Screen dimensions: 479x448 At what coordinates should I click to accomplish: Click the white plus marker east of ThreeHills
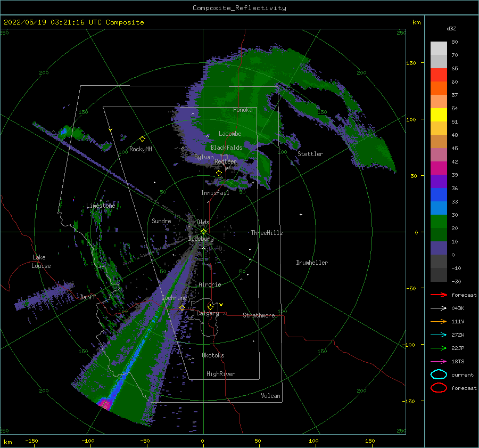click(x=301, y=214)
